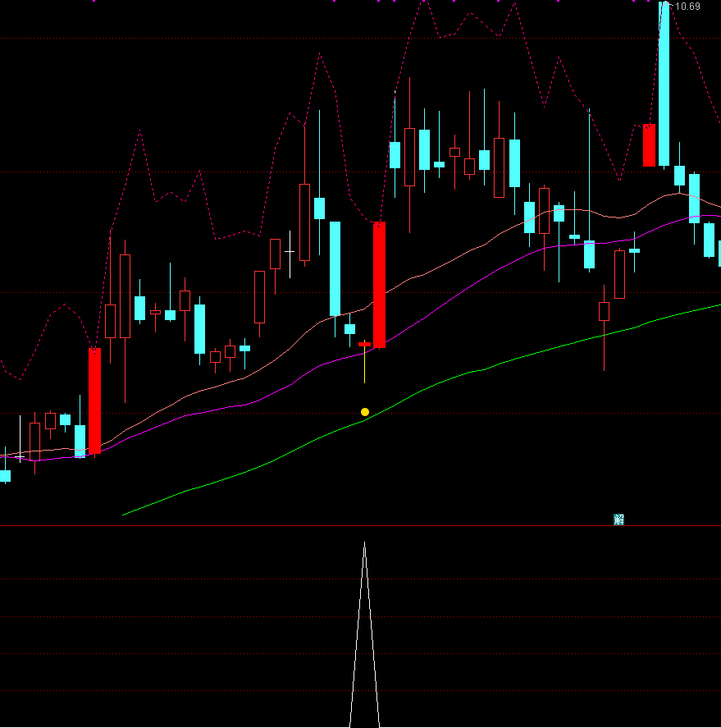Select the gray hollow candle left of 解 icon column
The height and width of the screenshot is (728, 721).
tap(619, 274)
